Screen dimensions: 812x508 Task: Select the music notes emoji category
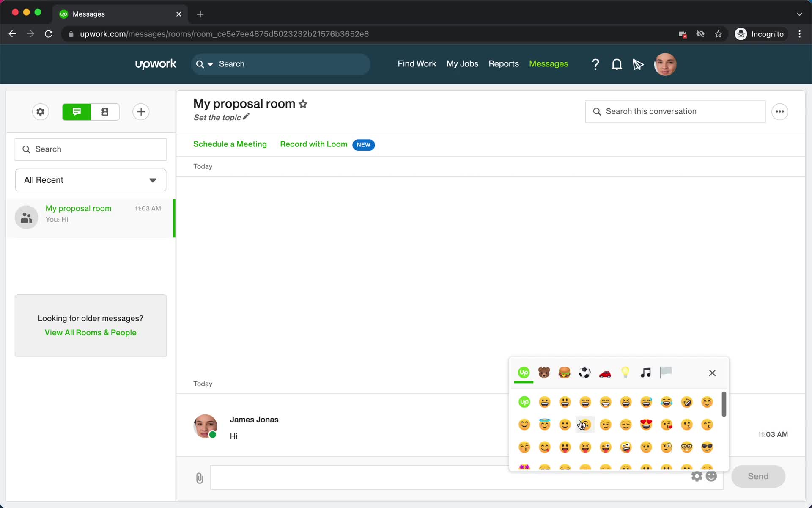coord(646,373)
